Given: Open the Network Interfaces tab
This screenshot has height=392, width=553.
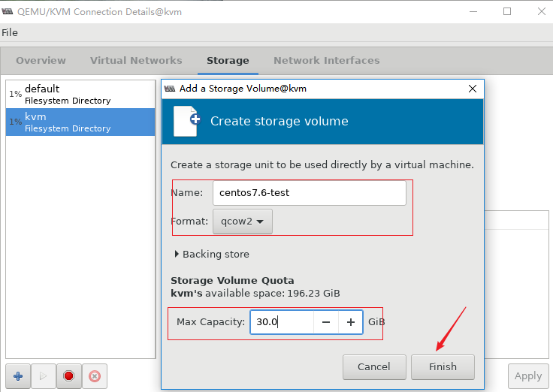Looking at the screenshot, I should 327,61.
